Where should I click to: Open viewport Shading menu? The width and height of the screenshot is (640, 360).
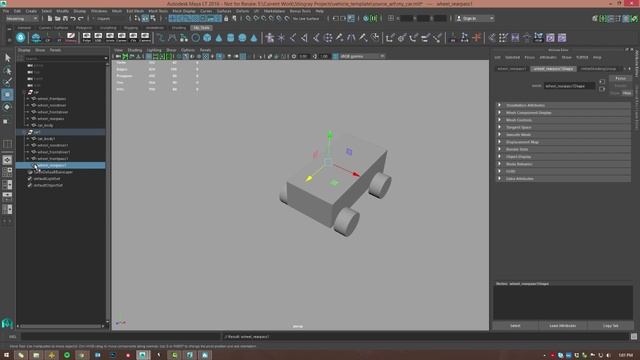(x=135, y=50)
